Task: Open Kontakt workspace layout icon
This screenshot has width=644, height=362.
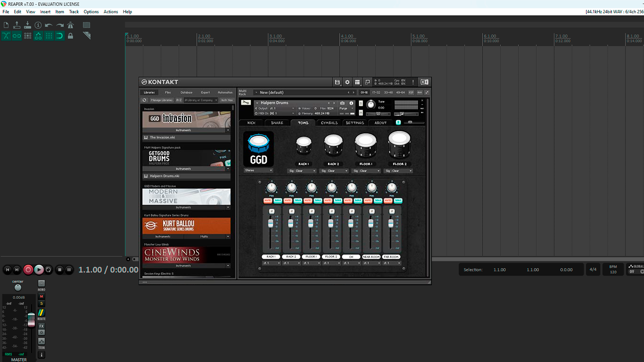Action: (357, 82)
